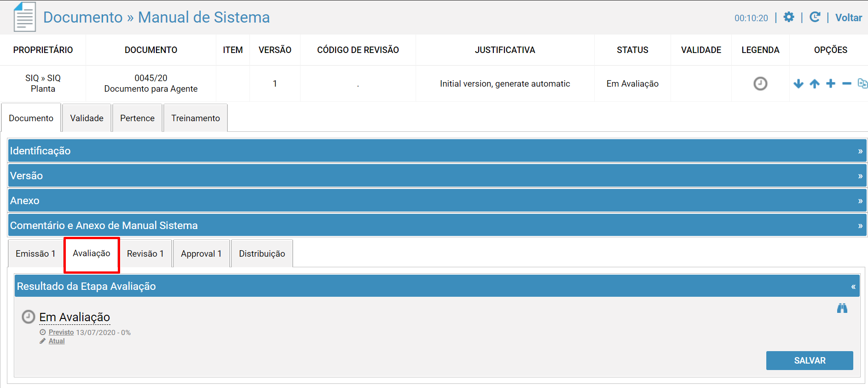
Task: Click the blue down arrow option icon
Action: point(799,83)
